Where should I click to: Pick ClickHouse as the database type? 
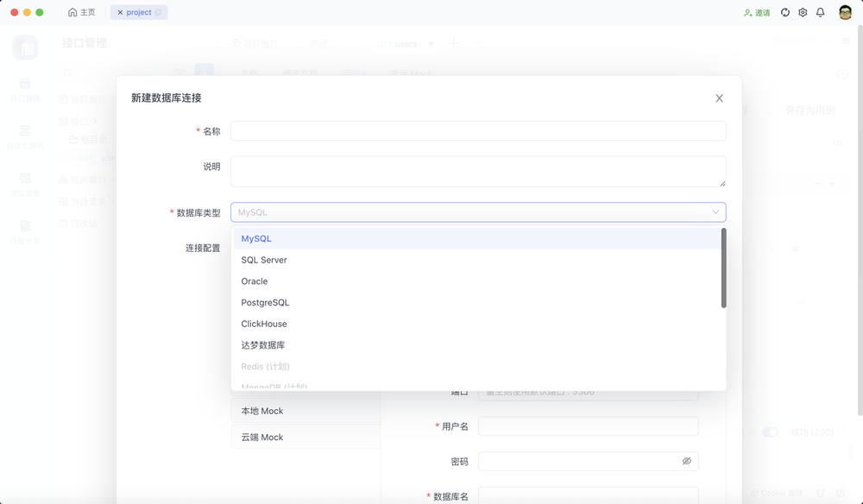[264, 324]
